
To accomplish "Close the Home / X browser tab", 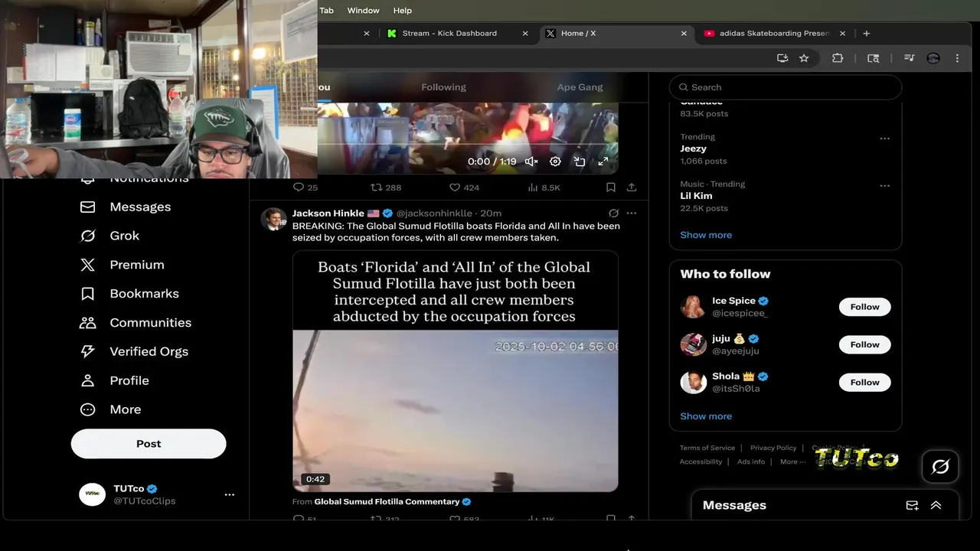I will click(684, 34).
